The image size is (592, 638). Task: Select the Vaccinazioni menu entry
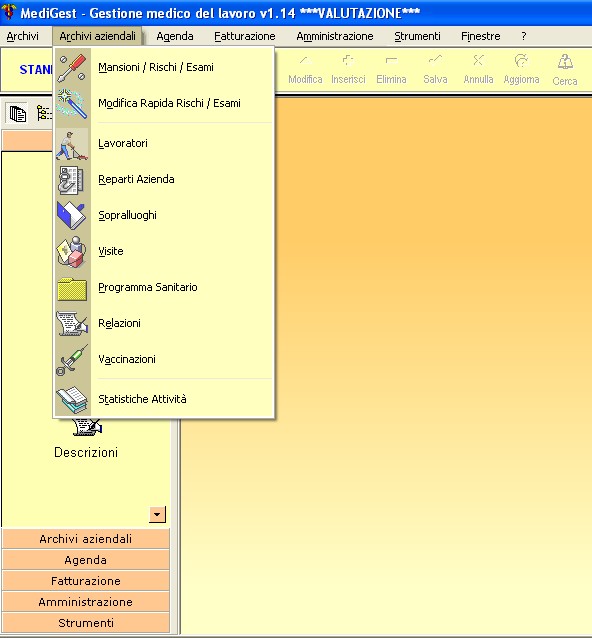(164, 359)
